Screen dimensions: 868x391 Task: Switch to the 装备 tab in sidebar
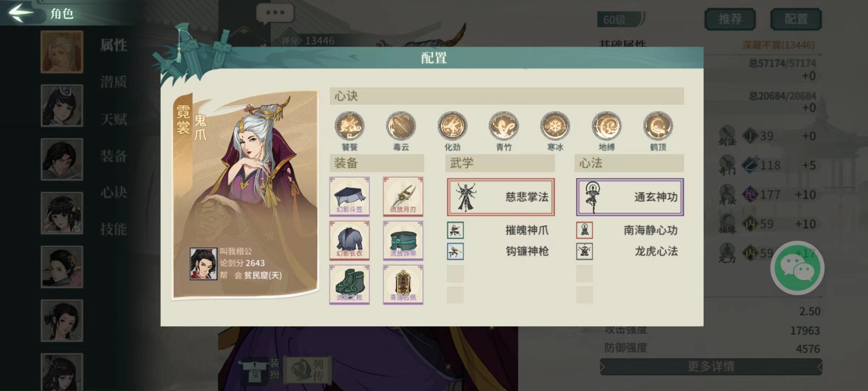114,156
